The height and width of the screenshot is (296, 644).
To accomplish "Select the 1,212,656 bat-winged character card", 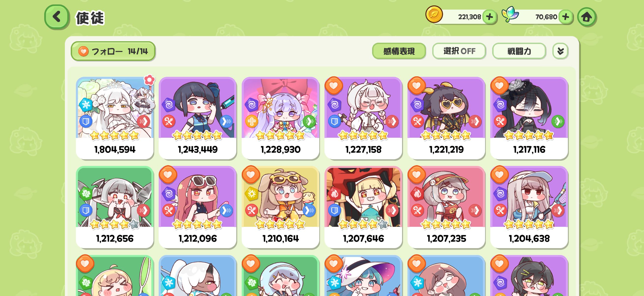I will click(x=115, y=207).
